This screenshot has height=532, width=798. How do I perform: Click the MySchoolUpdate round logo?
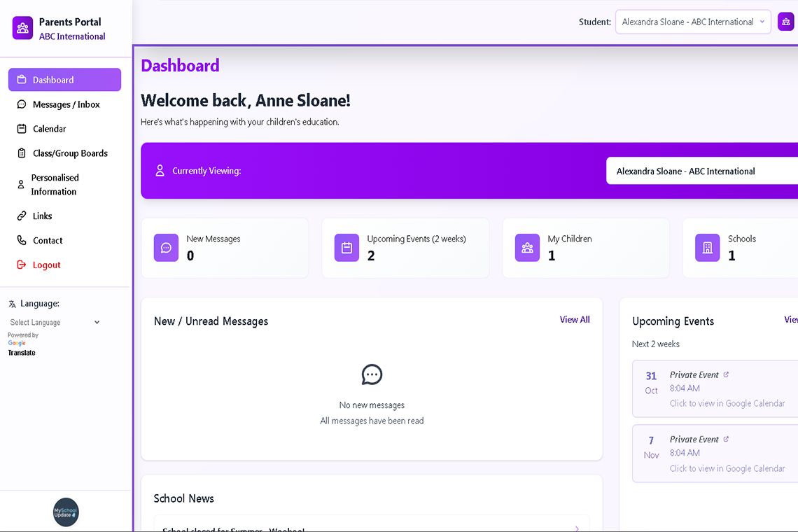coord(66,512)
